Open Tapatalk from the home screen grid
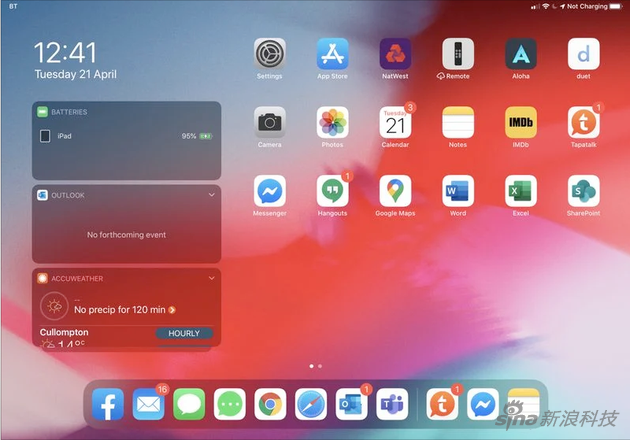The width and height of the screenshot is (630, 440). 583,122
